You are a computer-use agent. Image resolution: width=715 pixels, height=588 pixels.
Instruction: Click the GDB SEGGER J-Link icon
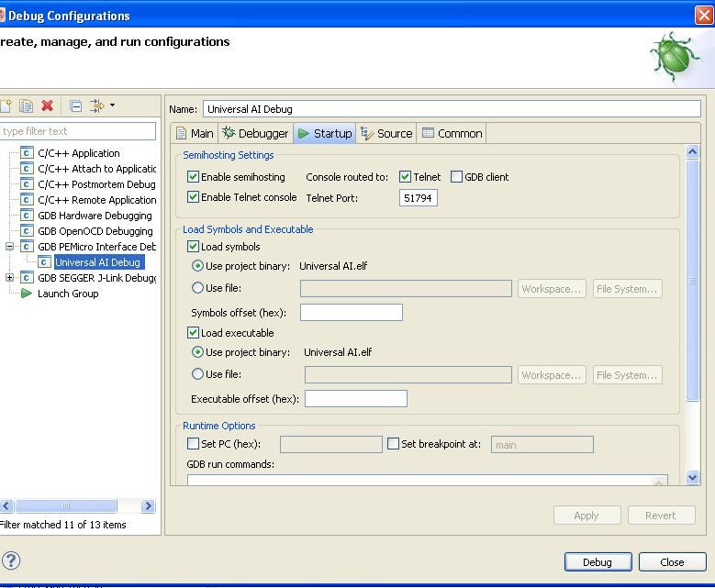click(27, 278)
